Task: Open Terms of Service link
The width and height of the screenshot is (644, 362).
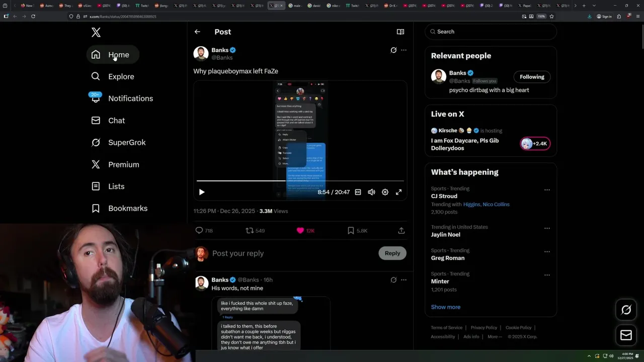Action: [x=446, y=328]
